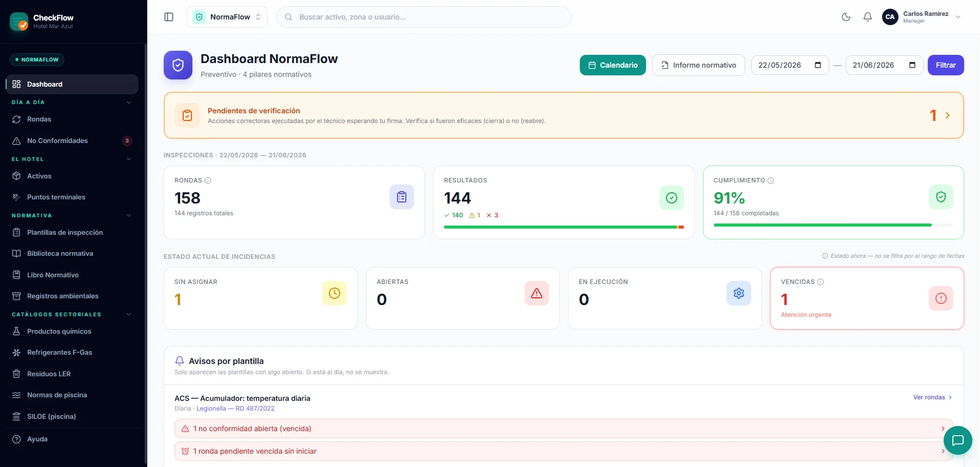Open the Calendario view
This screenshot has width=980, height=467.
(x=613, y=65)
